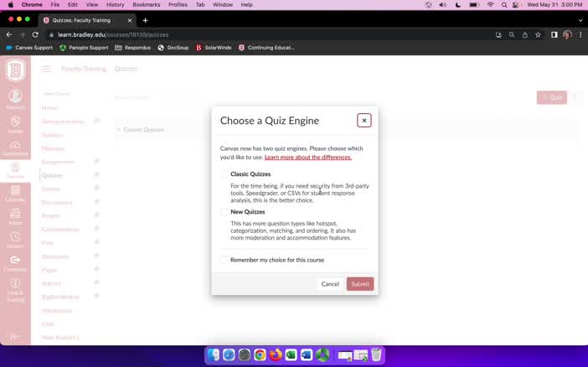The height and width of the screenshot is (367, 588).
Task: Click Cancel in the quiz engine dialog
Action: point(330,284)
